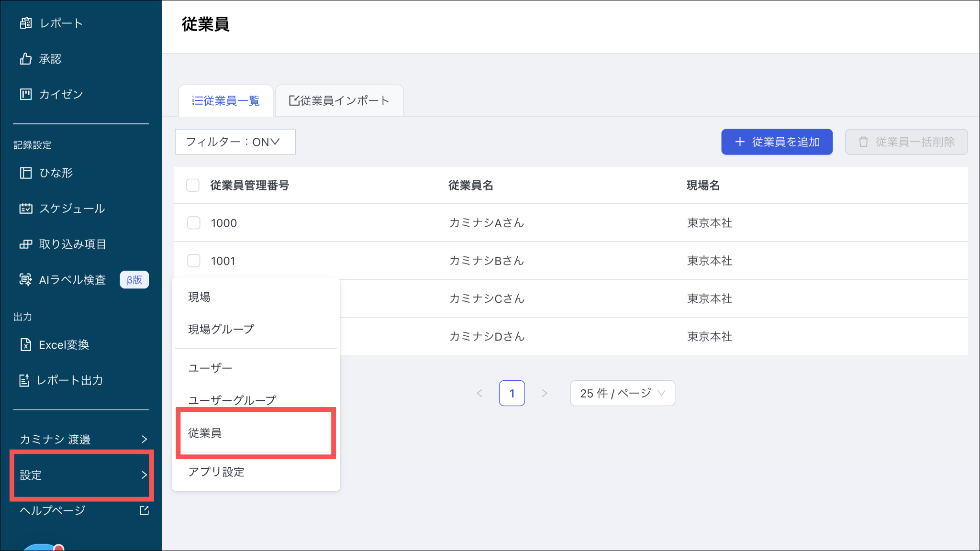Open the 25 件 / ページ dropdown
The width and height of the screenshot is (980, 551).
622,393
